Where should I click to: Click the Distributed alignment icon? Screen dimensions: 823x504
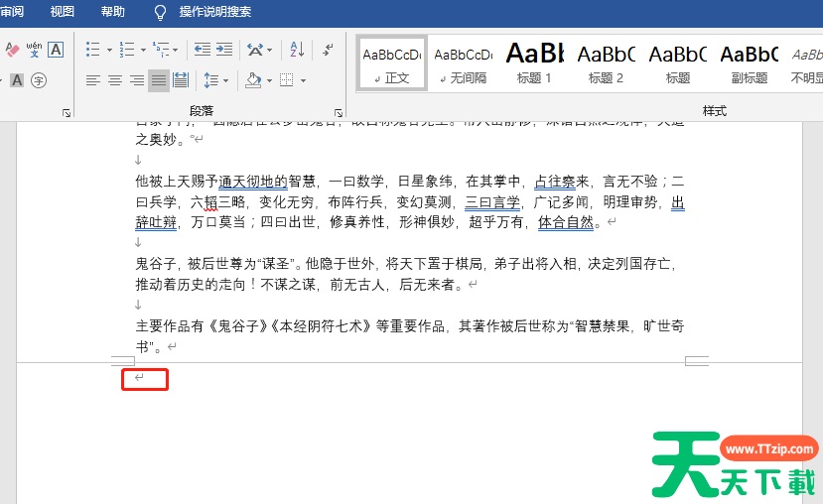tap(181, 80)
